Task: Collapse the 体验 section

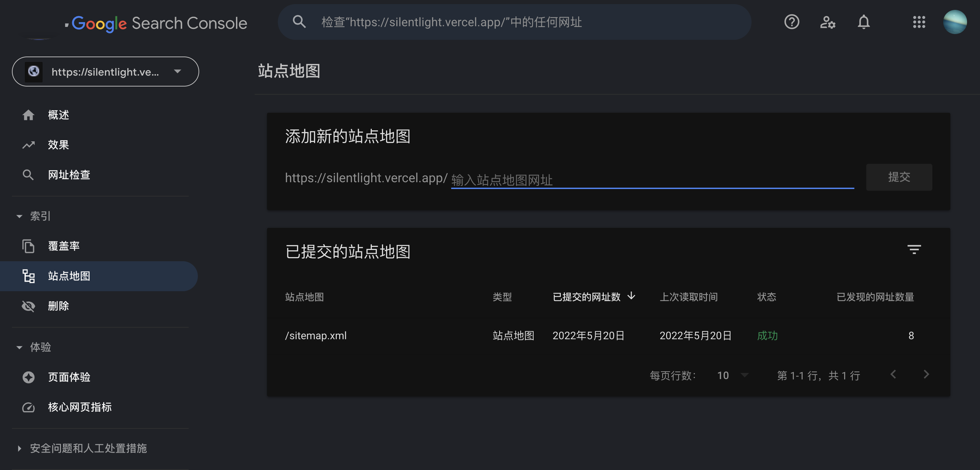Action: pyautogui.click(x=33, y=347)
